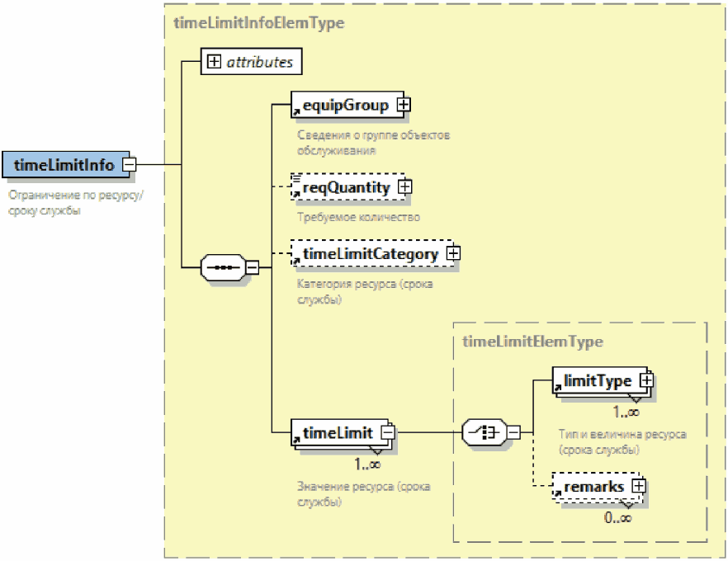Collapse the sequence compositor minus box

[x=253, y=267]
